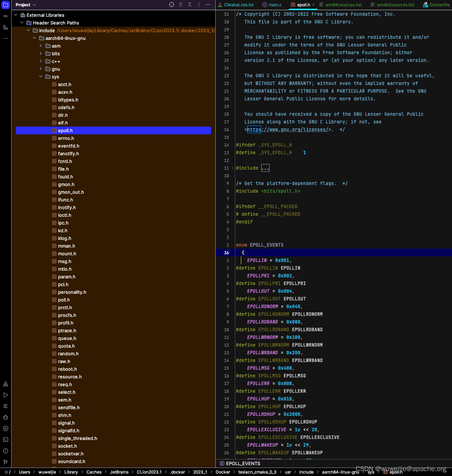Open the arm64/sources.list tab
The width and height of the screenshot is (452, 476).
pos(340,5)
